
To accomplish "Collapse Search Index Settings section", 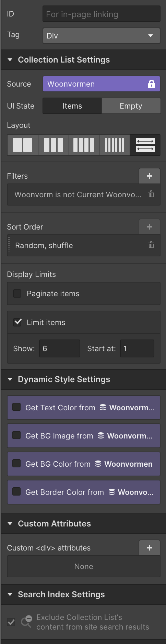I will click(x=10, y=595).
